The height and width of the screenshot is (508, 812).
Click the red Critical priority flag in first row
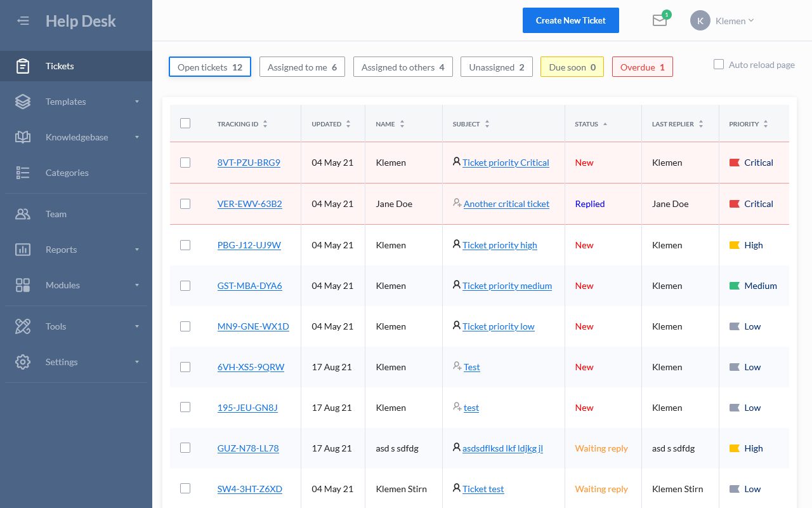pyautogui.click(x=735, y=163)
